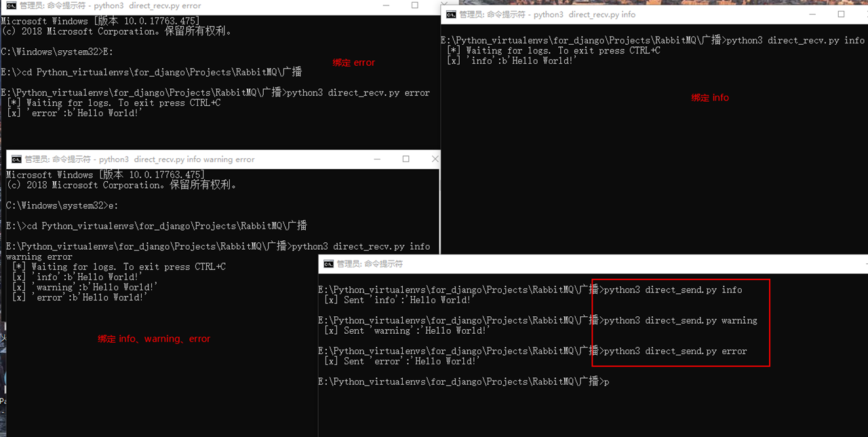Screen dimensions: 868x437
Task: Maximize the direct_recv.py error window
Action: click(x=415, y=5)
